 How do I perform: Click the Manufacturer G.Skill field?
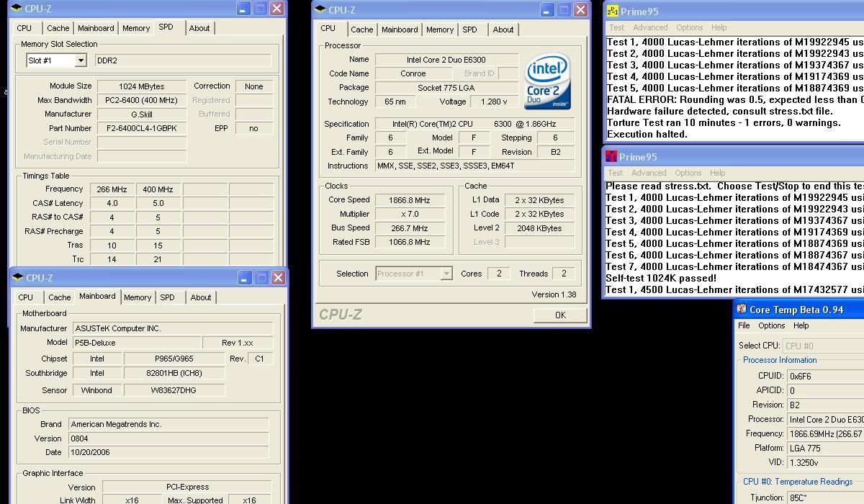coord(142,114)
